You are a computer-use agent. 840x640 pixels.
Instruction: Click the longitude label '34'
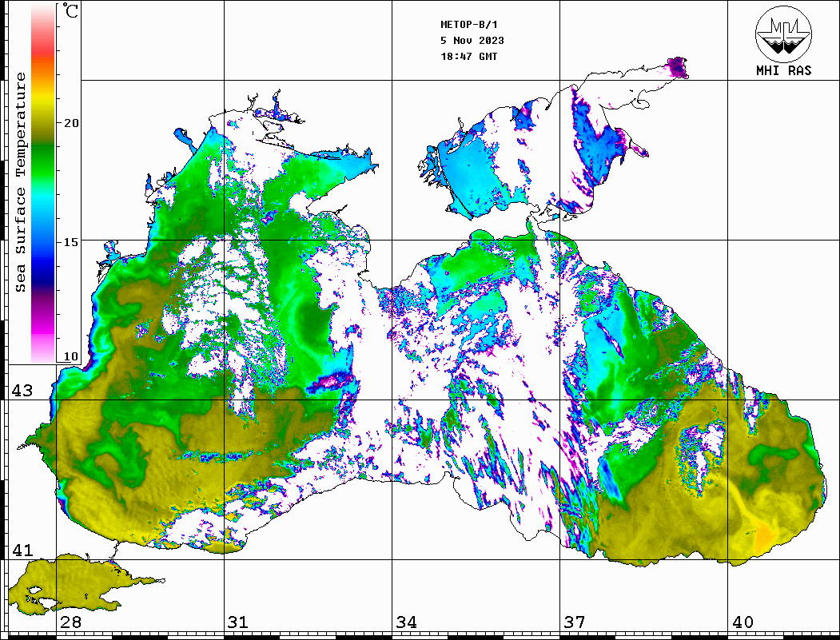[406, 622]
